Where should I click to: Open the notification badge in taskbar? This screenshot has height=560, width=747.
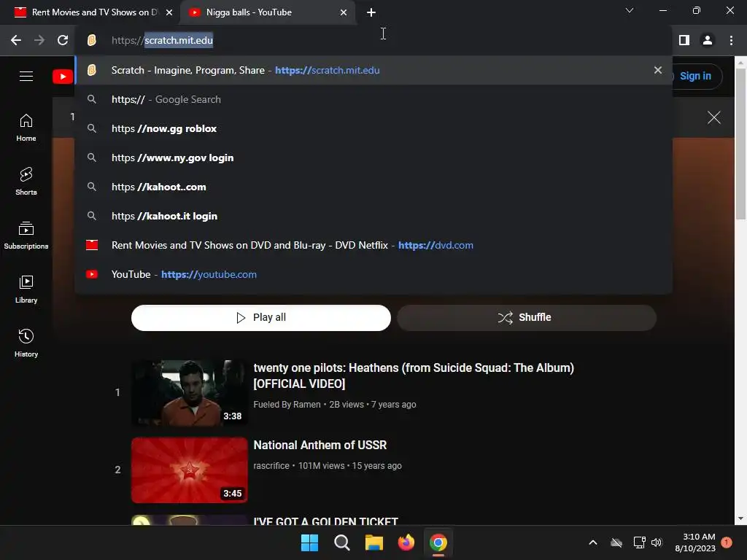click(726, 542)
